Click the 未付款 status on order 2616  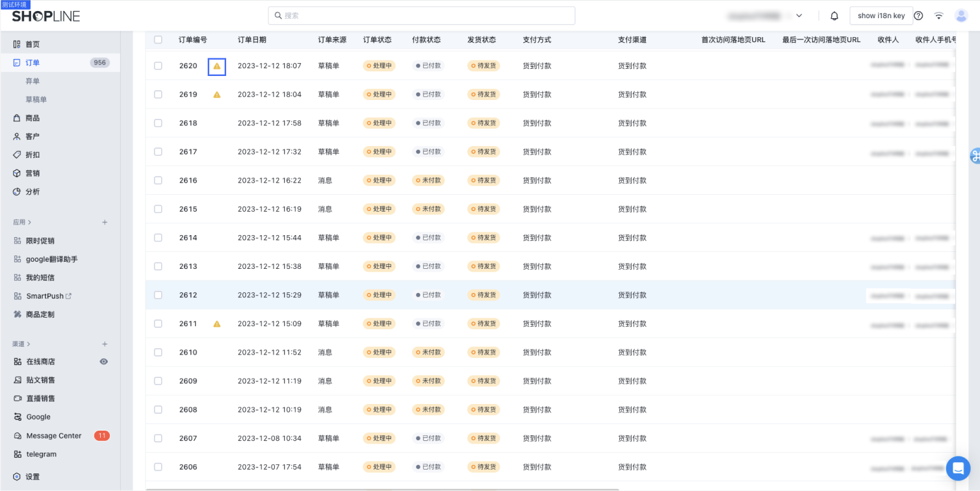(x=428, y=181)
